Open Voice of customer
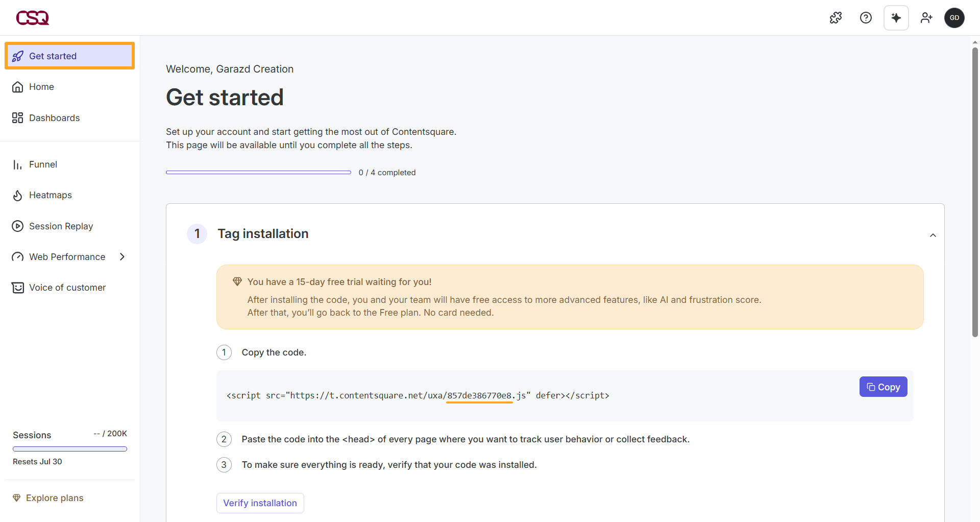 coord(70,288)
